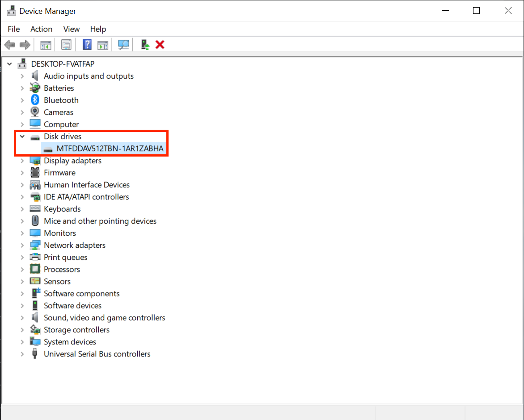The image size is (524, 420).
Task: Click Scan for hardware changes toolbar icon
Action: 123,45
